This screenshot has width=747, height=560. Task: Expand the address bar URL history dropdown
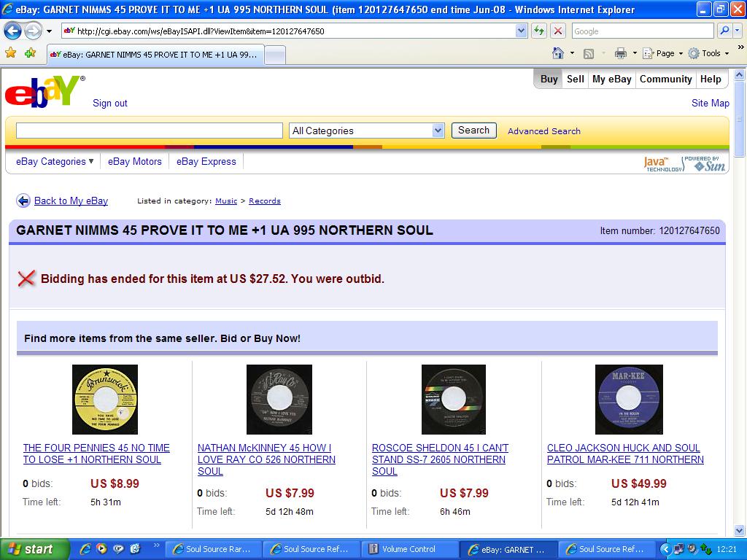click(521, 31)
